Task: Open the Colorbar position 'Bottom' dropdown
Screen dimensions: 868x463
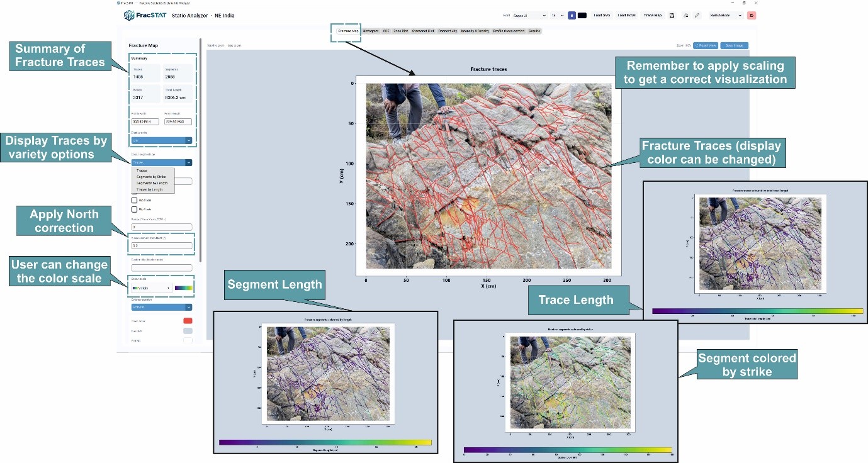Action: pyautogui.click(x=162, y=307)
